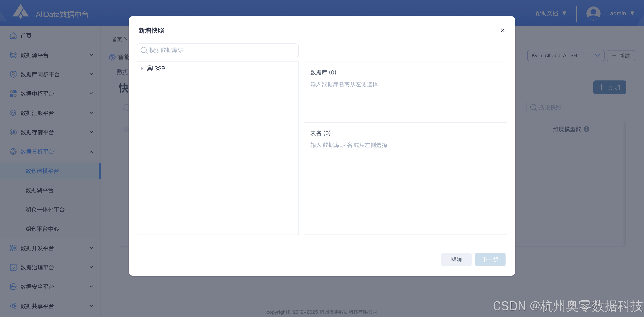Click the 数据共享平台 sharing icon

point(13,306)
